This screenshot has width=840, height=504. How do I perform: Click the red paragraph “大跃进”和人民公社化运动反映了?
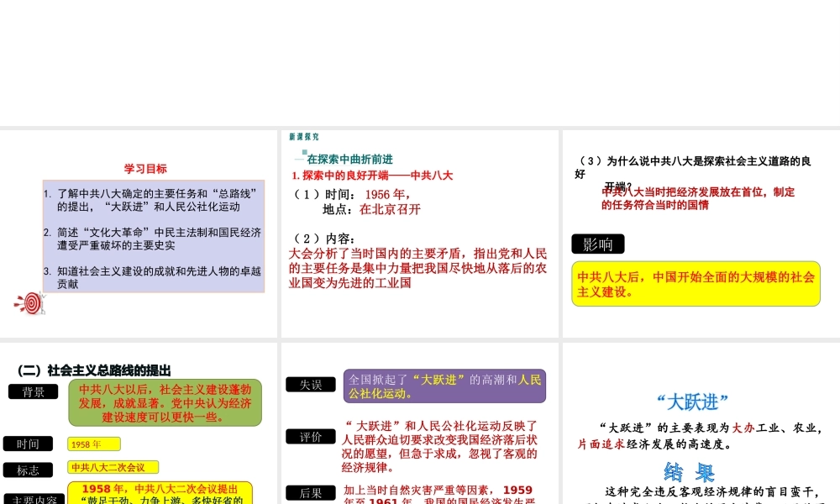coord(439,446)
